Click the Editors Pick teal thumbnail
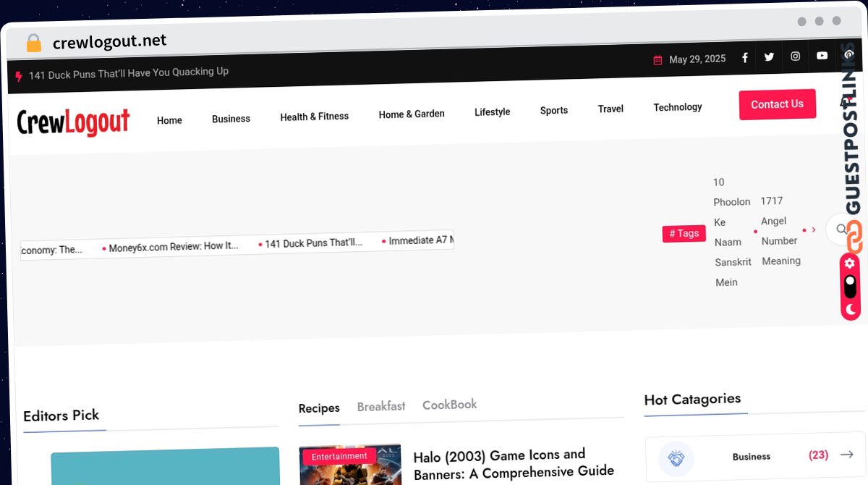 [x=165, y=466]
